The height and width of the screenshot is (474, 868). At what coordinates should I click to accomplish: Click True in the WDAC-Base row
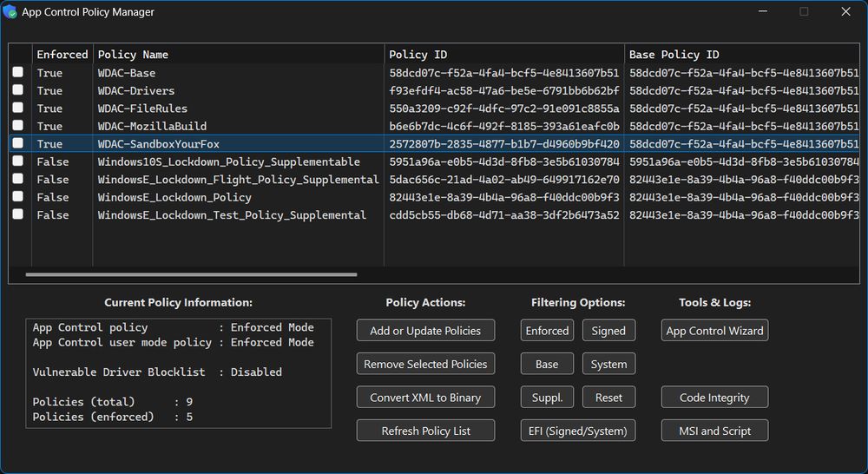[49, 73]
